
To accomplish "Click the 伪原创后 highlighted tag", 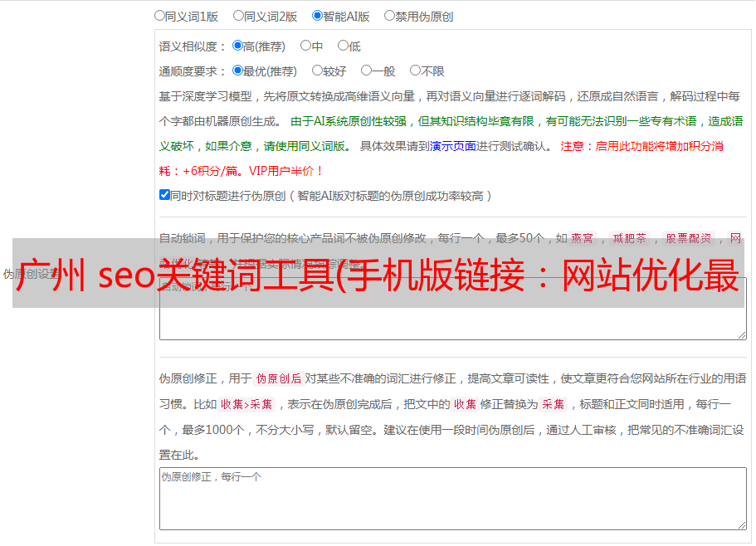I will [x=279, y=378].
